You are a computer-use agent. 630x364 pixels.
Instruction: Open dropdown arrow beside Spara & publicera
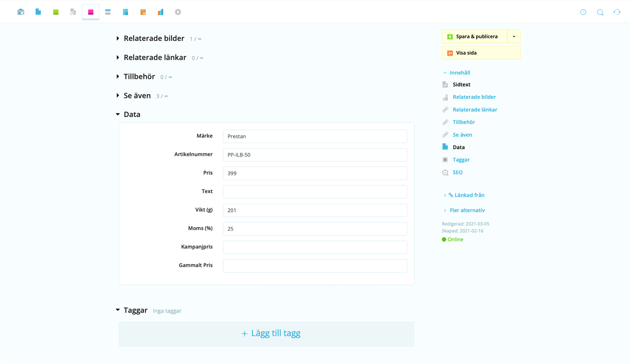click(x=514, y=37)
